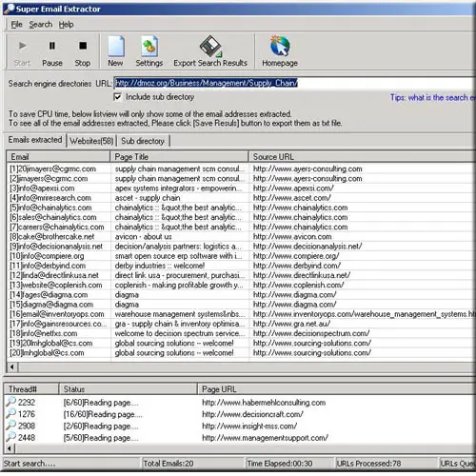Sort by the Email column header

[x=58, y=157]
